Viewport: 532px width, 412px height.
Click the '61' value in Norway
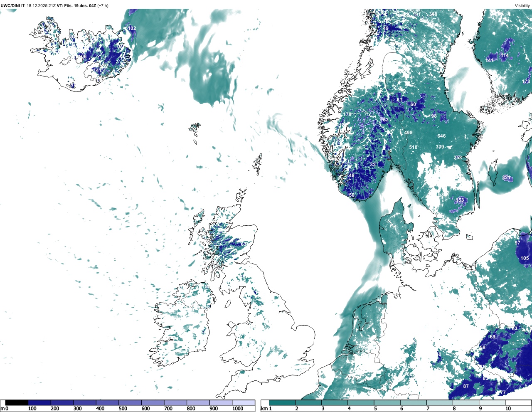(x=399, y=100)
